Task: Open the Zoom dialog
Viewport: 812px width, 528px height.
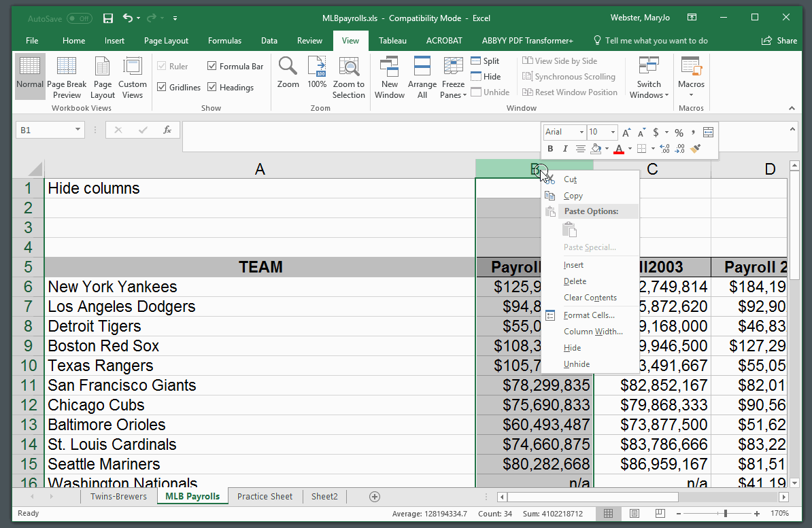Action: click(288, 73)
